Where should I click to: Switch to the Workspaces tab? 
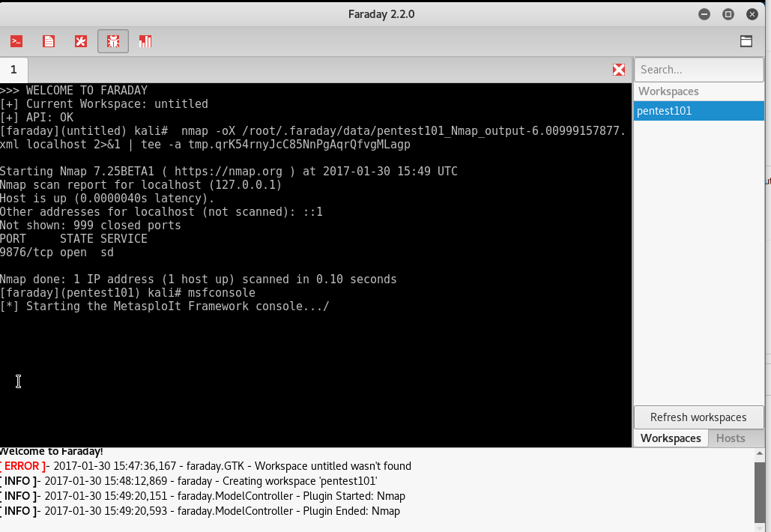pyautogui.click(x=671, y=438)
